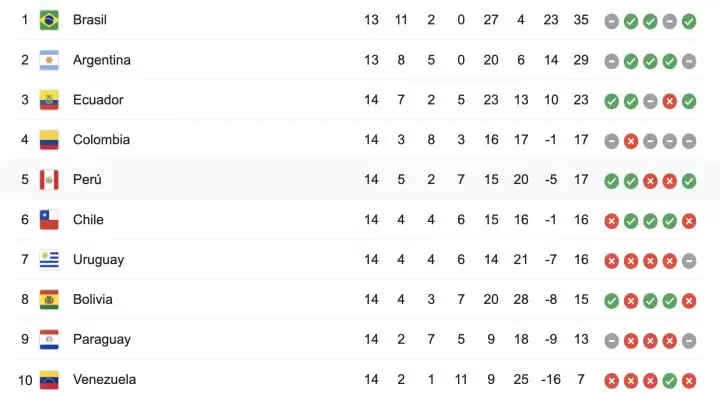Viewport: 720px width, 405px height.
Task: Open the Brasil team link
Action: (90, 20)
